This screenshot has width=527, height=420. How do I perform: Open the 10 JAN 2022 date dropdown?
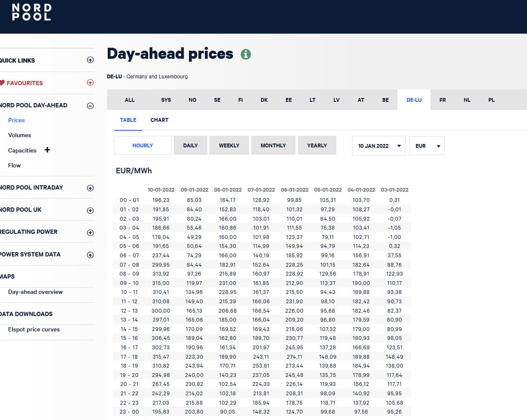point(378,146)
